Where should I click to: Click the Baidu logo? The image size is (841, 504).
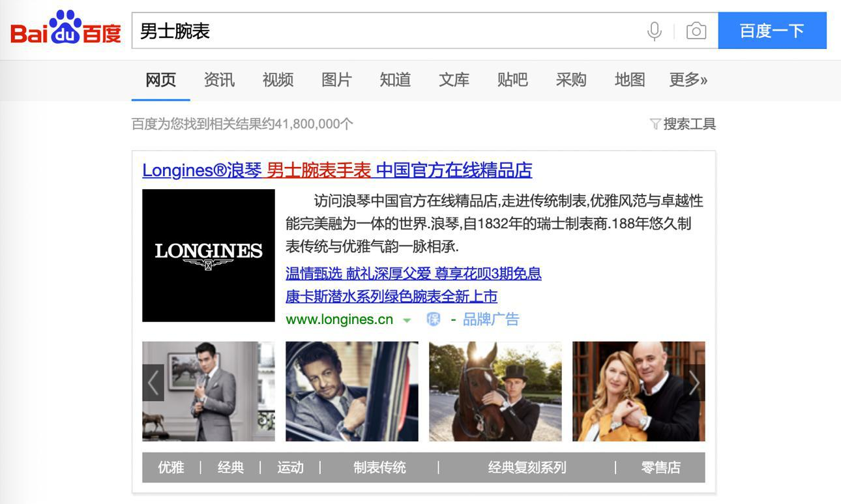[66, 29]
